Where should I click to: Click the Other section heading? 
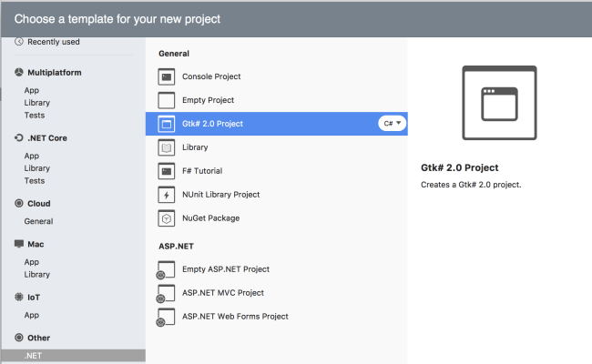(x=38, y=338)
